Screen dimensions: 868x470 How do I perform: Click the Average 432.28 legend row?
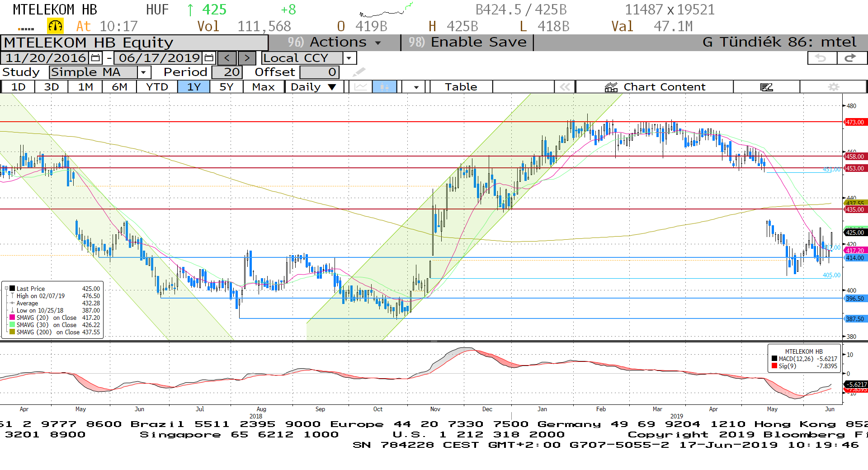point(54,303)
